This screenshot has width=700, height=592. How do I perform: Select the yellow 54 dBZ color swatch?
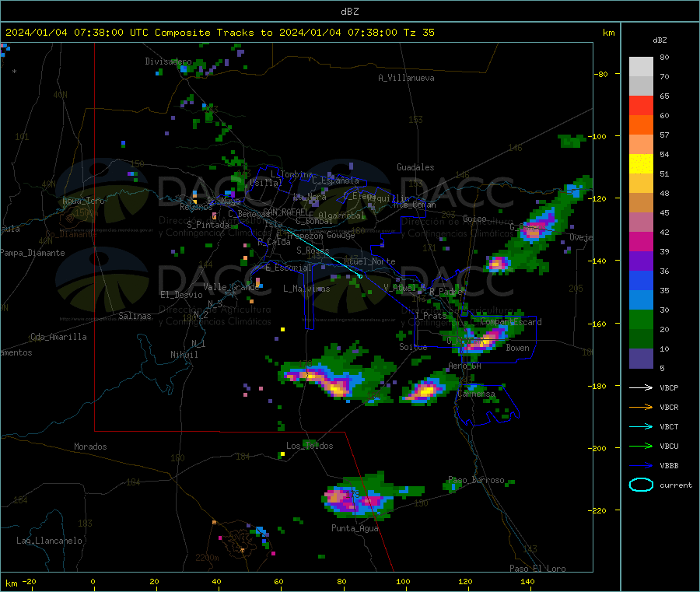coord(641,164)
